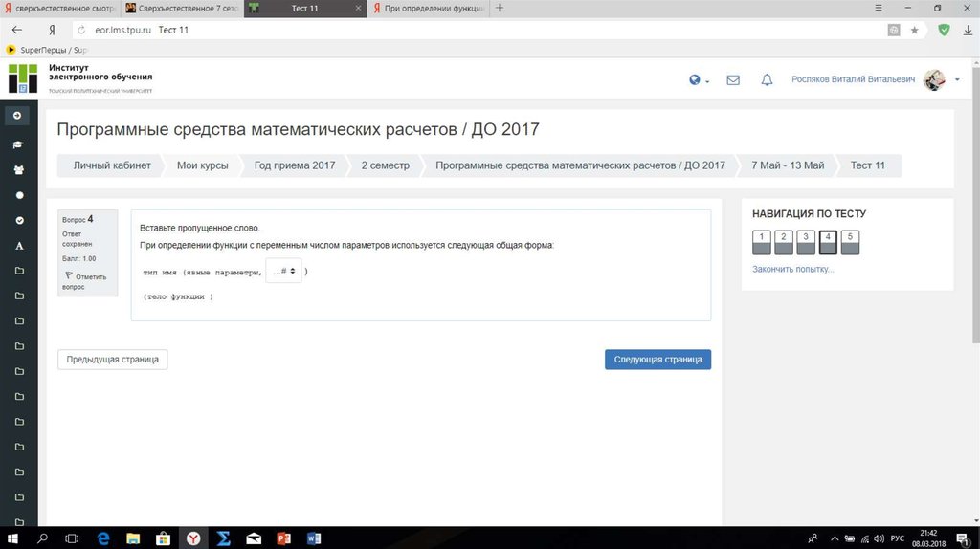Bookmark the page with the star icon
980x549 pixels.
[914, 30]
